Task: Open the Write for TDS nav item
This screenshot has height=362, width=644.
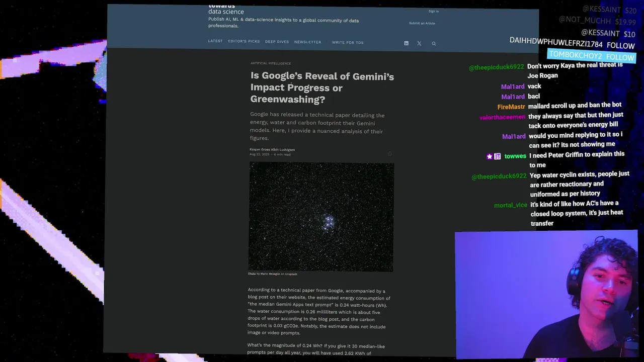Action: coord(348,43)
